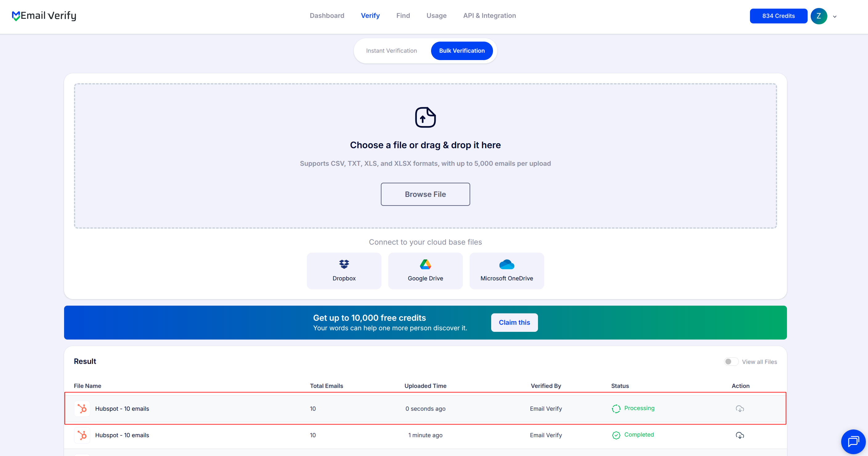Expand the account dropdown chevron
Viewport: 868px width, 456px height.
[x=835, y=17]
